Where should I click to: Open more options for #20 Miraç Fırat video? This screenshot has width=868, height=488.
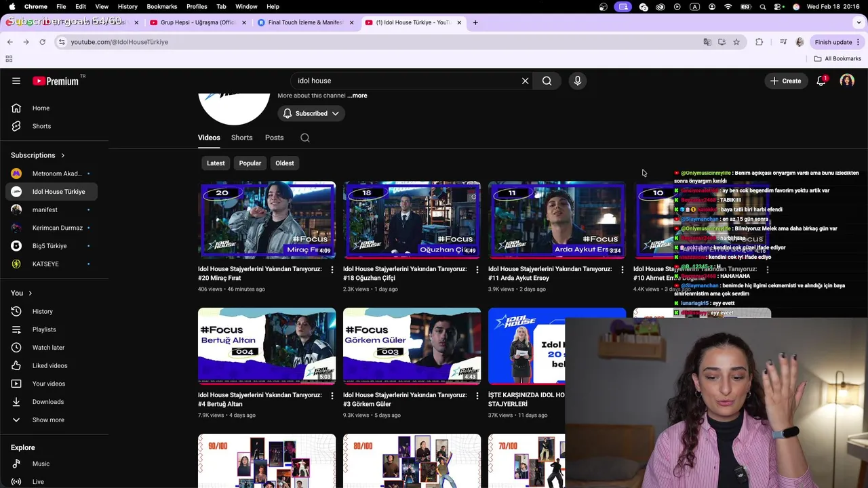coord(332,270)
